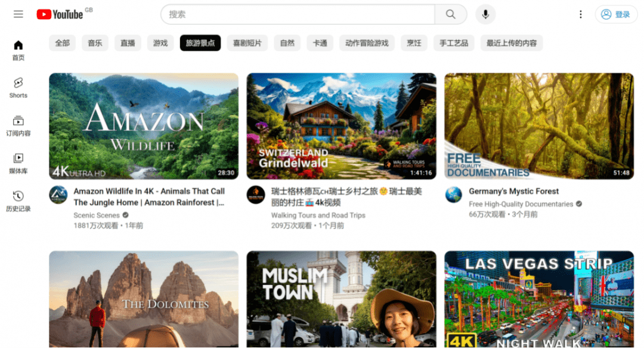Click the YouTube logo
This screenshot has width=644, height=348.
click(x=60, y=14)
